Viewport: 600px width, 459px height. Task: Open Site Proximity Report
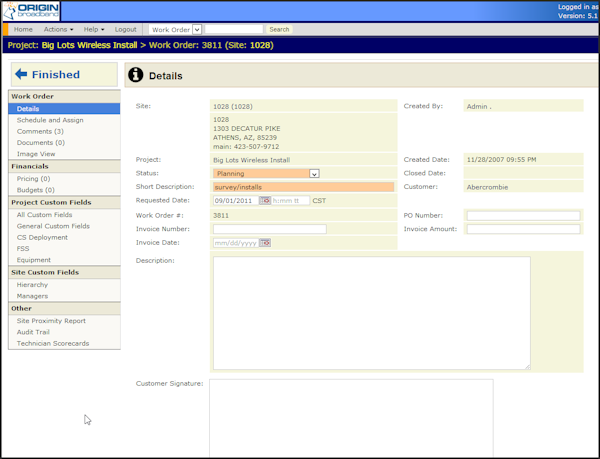point(51,321)
